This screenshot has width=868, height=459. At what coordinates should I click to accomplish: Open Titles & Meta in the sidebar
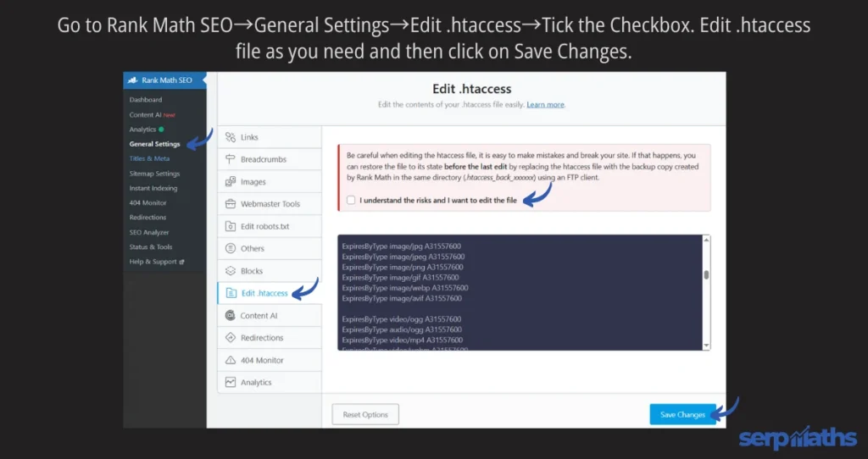[149, 158]
